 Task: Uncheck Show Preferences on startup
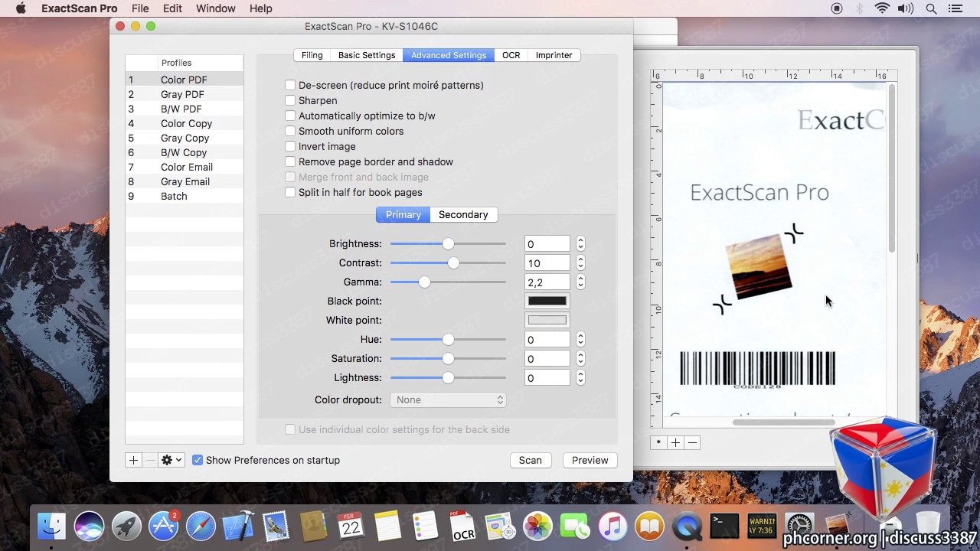pos(198,460)
